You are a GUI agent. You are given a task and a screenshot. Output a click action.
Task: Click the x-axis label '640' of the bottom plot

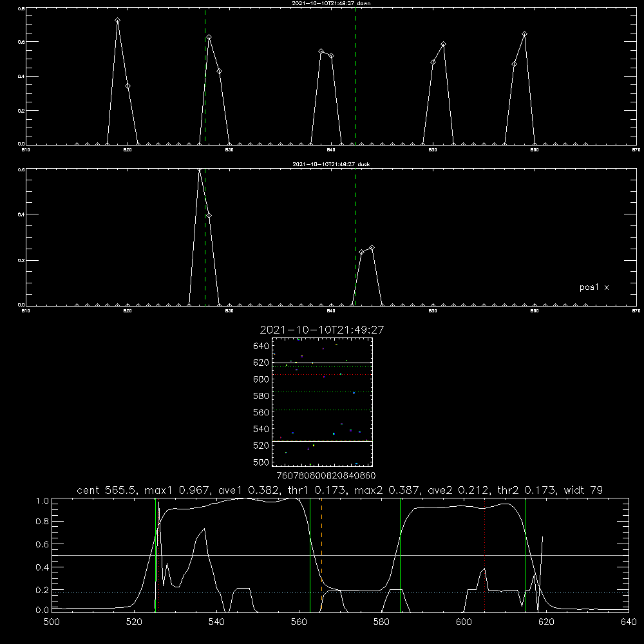(x=629, y=622)
